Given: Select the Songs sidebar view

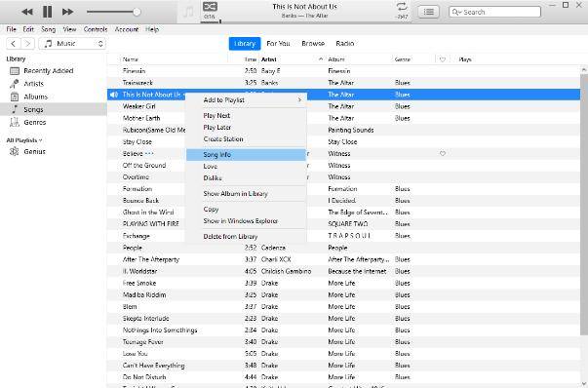Looking at the screenshot, I should 54,109.
